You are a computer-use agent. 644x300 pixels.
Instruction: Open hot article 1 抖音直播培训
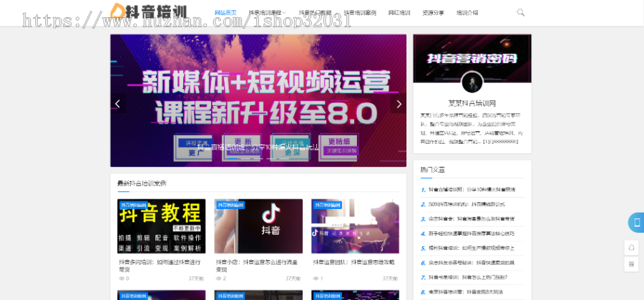[x=472, y=190]
